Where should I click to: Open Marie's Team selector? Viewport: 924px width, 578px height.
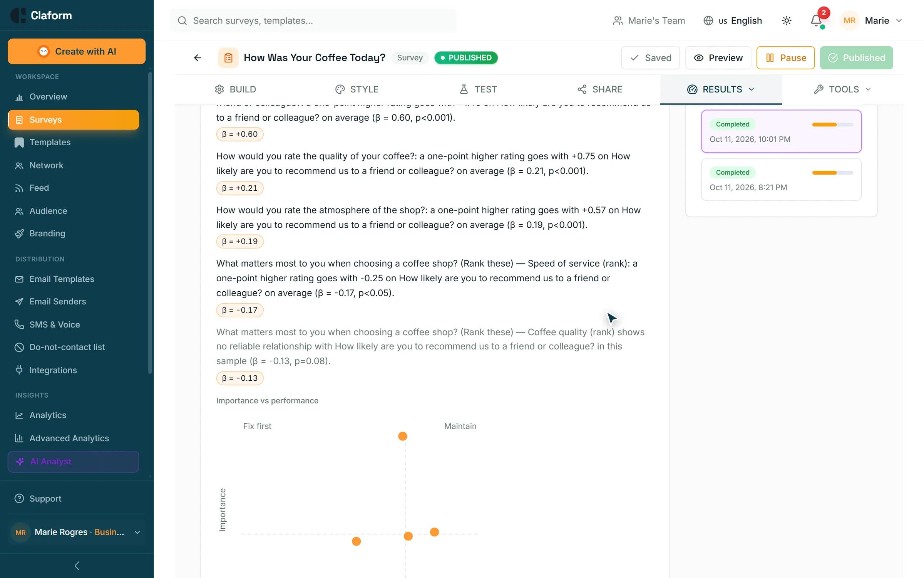click(649, 20)
